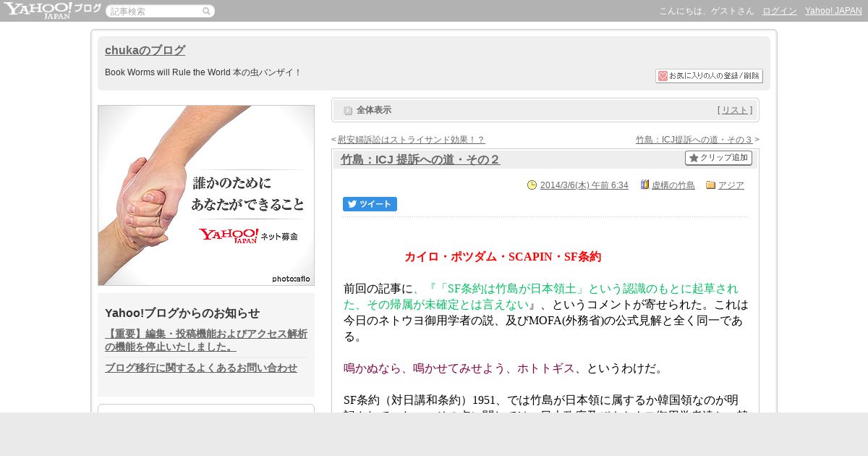This screenshot has width=868, height=456.
Task: Click the red heading カイロ・ポツダム・SCAPIN・SF条約
Action: [503, 257]
